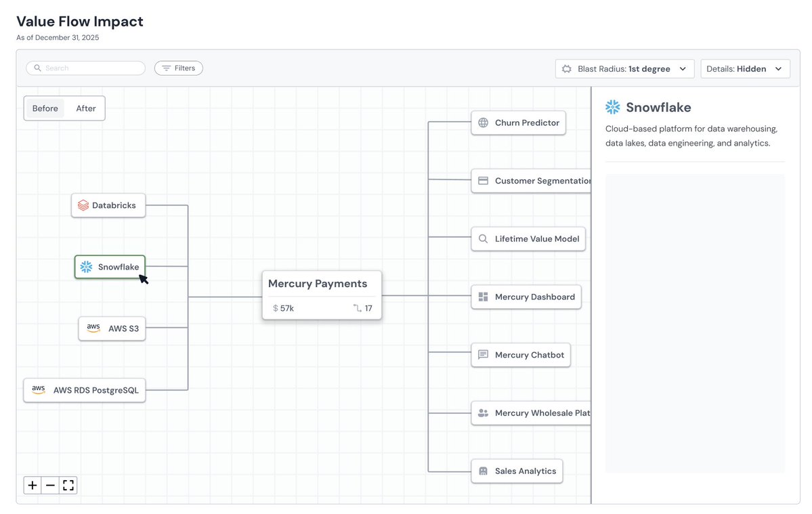812x514 pixels.
Task: Open the Filters button
Action: click(179, 68)
